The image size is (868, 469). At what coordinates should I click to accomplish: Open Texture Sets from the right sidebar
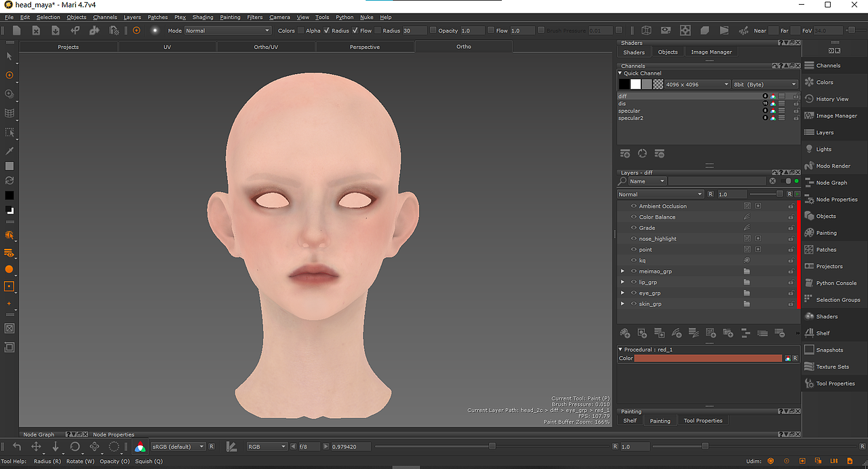coord(832,367)
